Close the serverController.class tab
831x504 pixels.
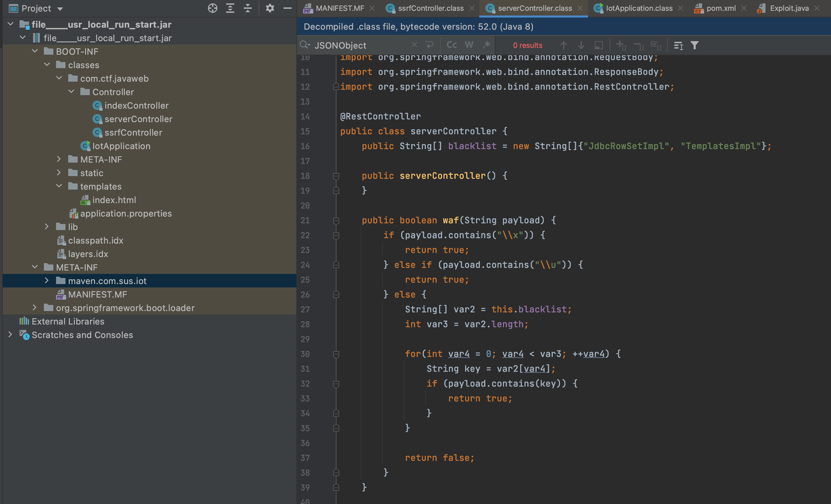580,8
